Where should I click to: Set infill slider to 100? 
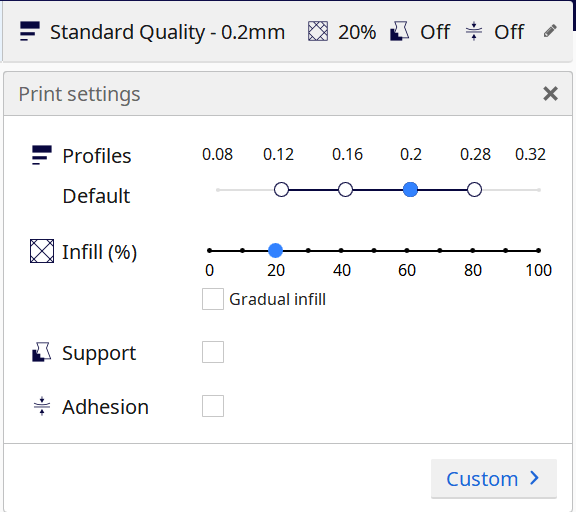(538, 250)
